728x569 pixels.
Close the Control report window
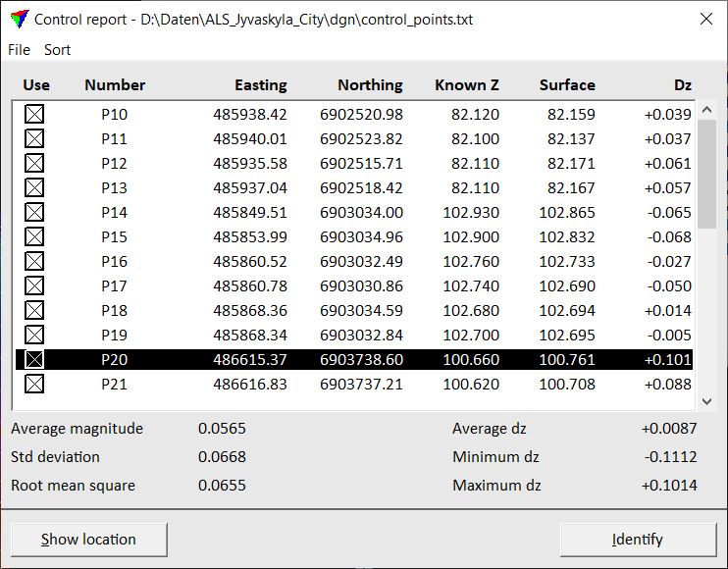point(704,19)
